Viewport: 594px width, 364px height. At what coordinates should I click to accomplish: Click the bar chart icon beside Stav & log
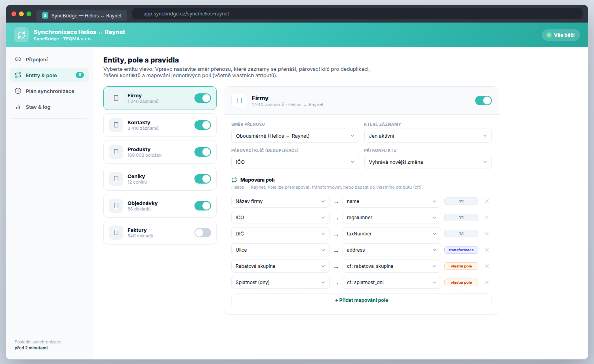point(18,107)
